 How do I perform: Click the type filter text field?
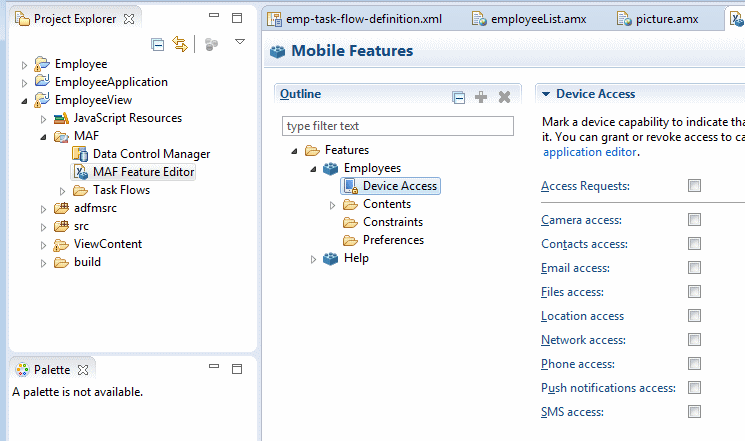tap(398, 126)
